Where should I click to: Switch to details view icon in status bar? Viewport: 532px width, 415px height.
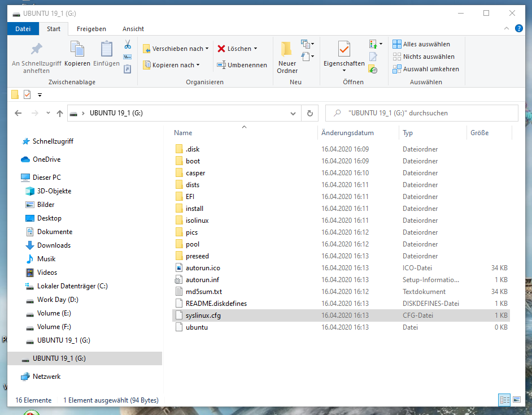pyautogui.click(x=504, y=400)
